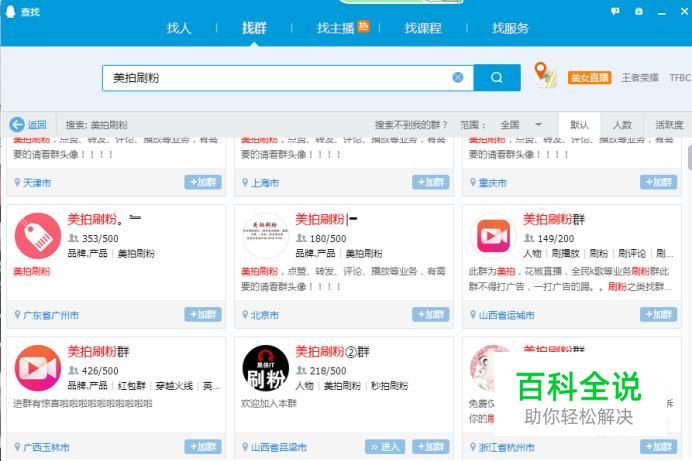This screenshot has width=692, height=461.
Task: Click 进入 on the 山西省吕梁市 group
Action: (x=385, y=447)
